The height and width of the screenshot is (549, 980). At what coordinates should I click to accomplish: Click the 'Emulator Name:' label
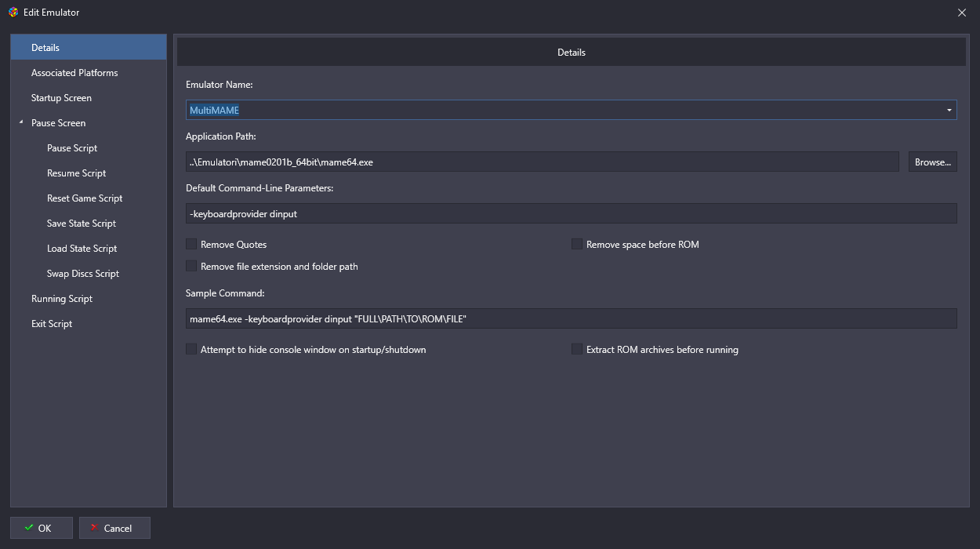pyautogui.click(x=219, y=84)
